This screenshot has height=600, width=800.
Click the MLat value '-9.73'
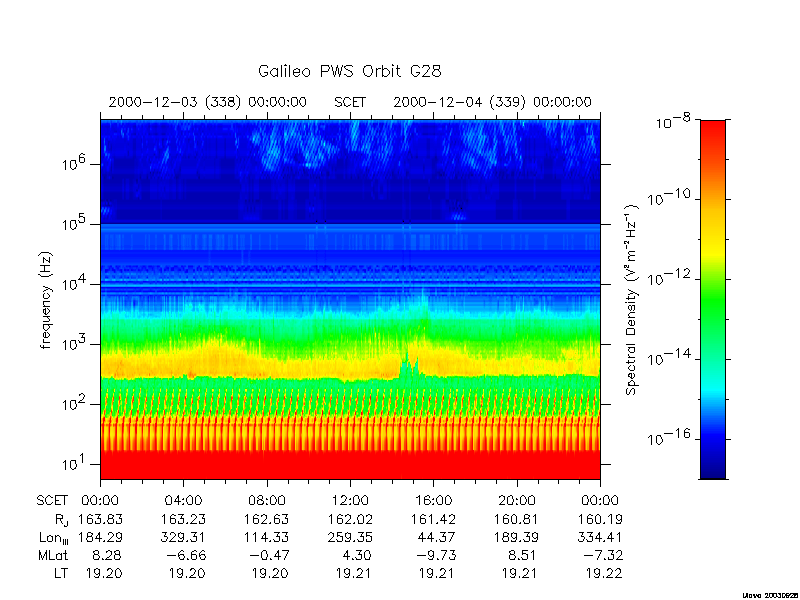click(x=436, y=555)
